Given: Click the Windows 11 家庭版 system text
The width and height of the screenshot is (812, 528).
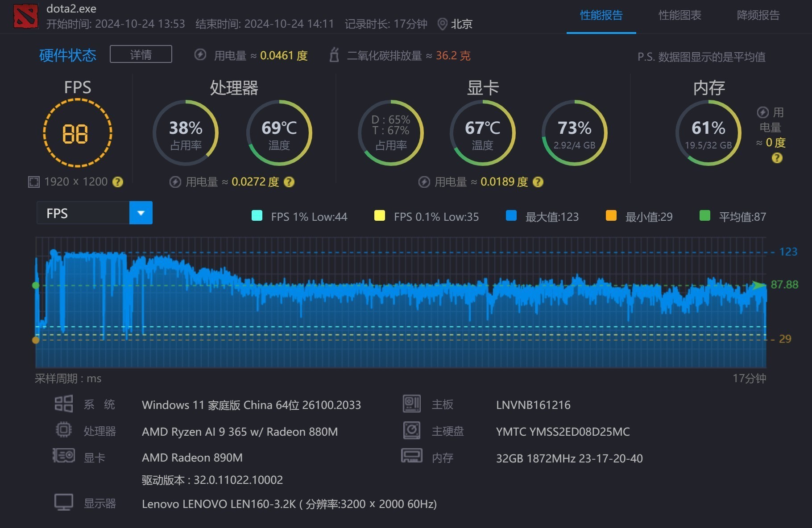Looking at the screenshot, I should tap(251, 405).
